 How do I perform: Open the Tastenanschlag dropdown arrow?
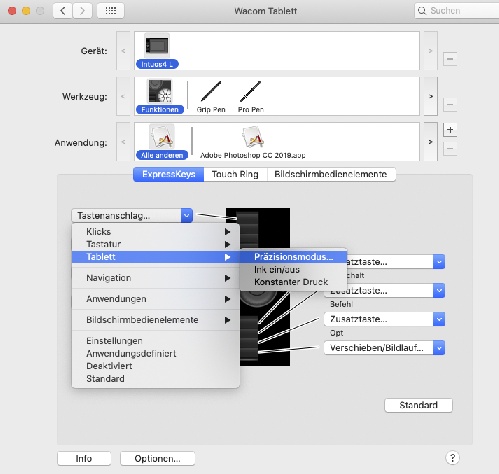coord(187,216)
